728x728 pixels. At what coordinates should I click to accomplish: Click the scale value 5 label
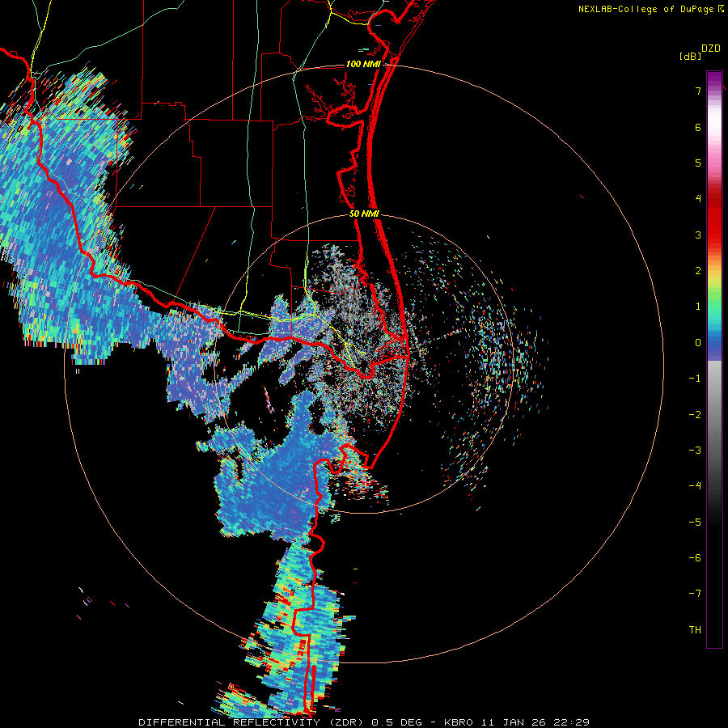pyautogui.click(x=698, y=163)
